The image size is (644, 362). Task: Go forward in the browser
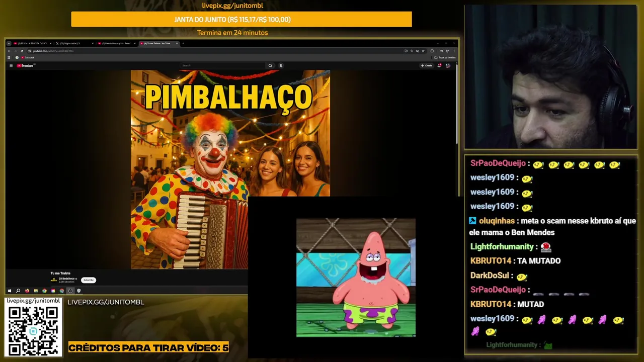[15, 51]
